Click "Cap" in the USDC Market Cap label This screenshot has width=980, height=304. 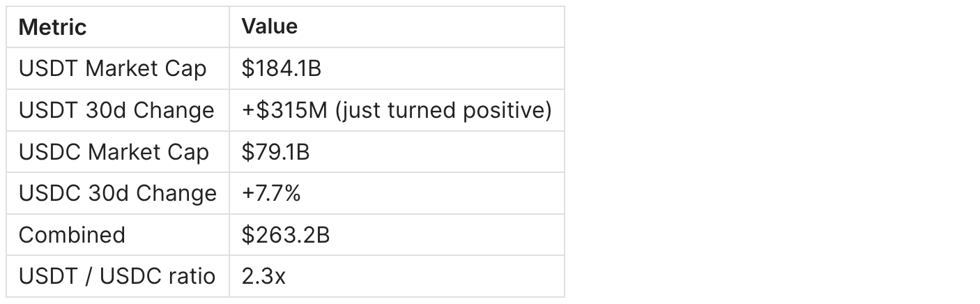[x=189, y=152]
